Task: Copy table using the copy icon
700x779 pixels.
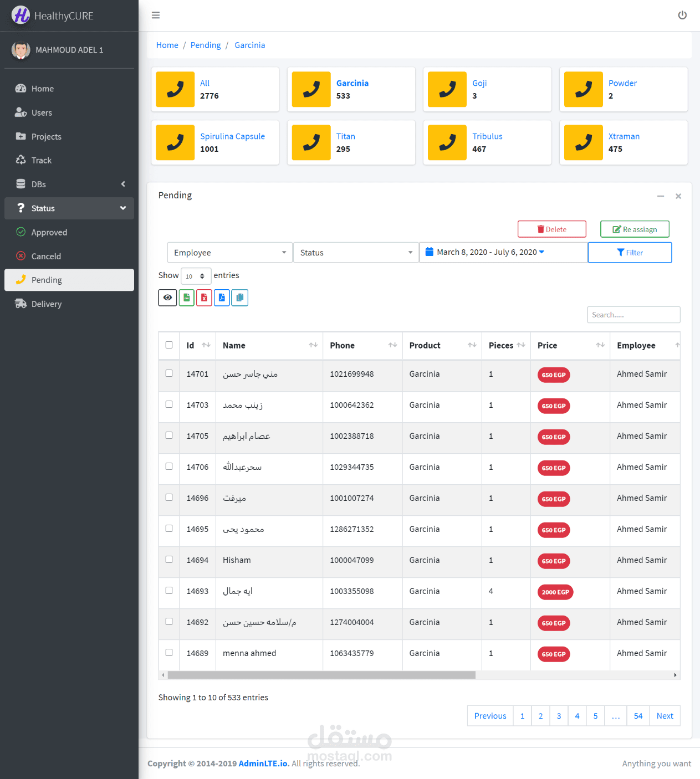Action: click(x=239, y=298)
